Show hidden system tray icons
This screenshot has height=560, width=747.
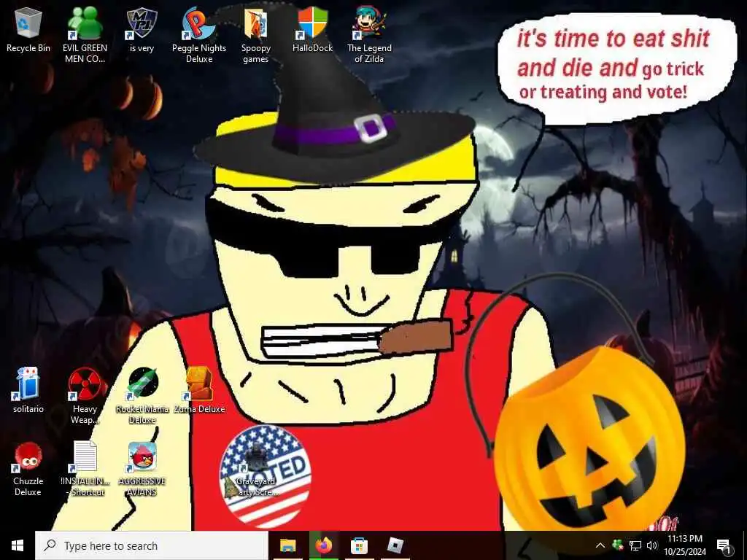click(600, 545)
